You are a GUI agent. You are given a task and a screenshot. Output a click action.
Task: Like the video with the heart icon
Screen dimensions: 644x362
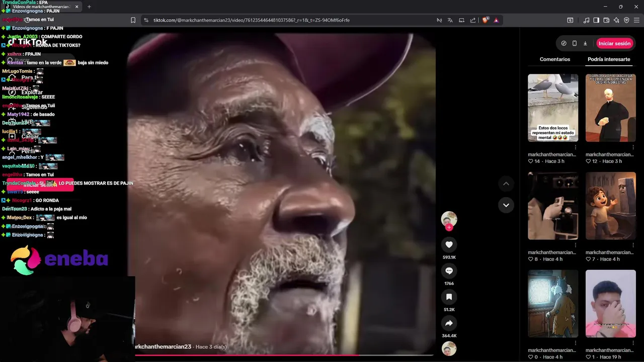(449, 245)
